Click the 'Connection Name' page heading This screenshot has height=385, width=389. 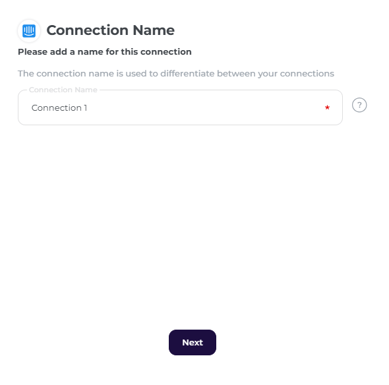pyautogui.click(x=110, y=30)
